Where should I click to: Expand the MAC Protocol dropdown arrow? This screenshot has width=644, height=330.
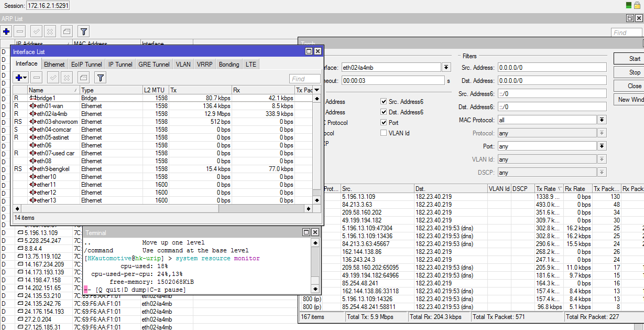[x=602, y=120]
